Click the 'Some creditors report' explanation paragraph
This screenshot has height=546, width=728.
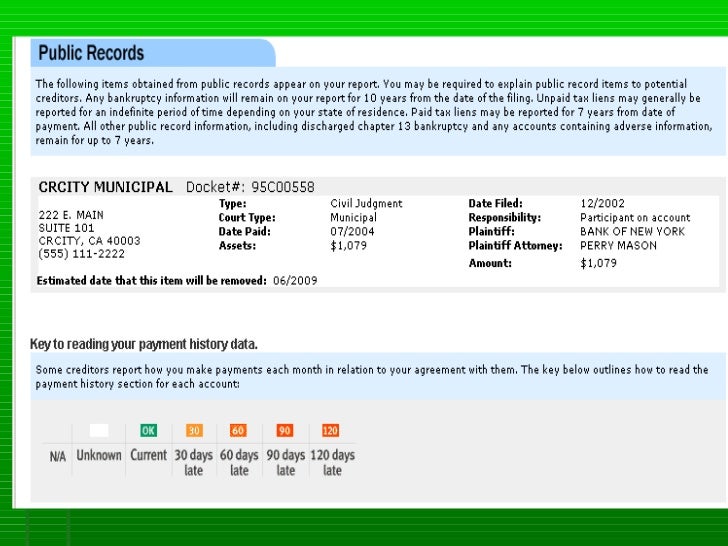(372, 377)
